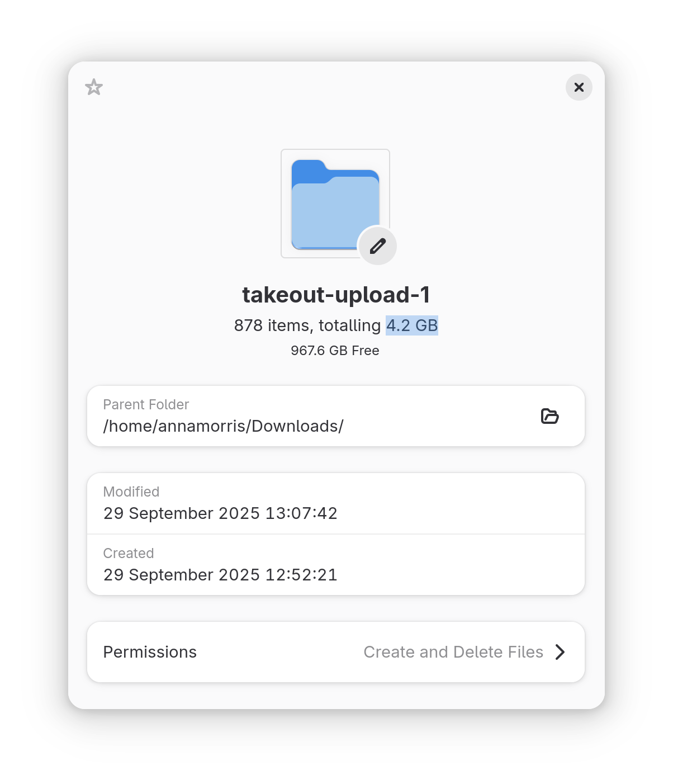673x784 pixels.
Task: Star this folder with the star icon
Action: [94, 87]
